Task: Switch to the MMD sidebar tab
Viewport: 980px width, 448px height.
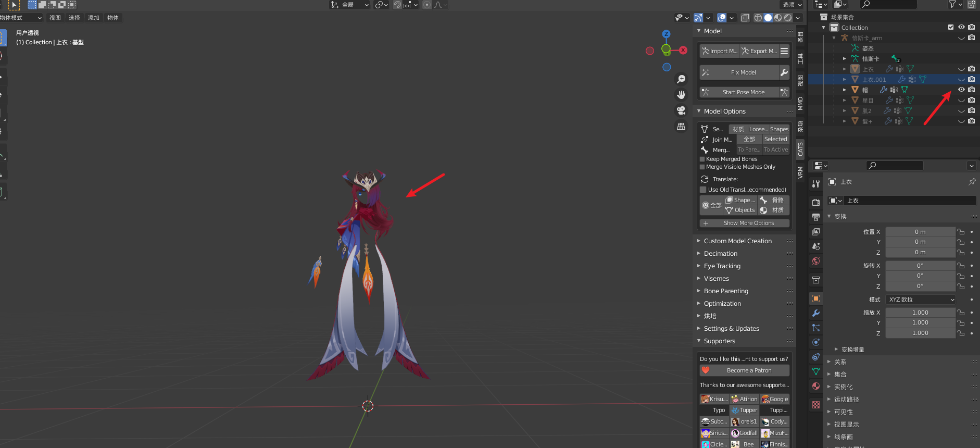Action: pyautogui.click(x=800, y=104)
